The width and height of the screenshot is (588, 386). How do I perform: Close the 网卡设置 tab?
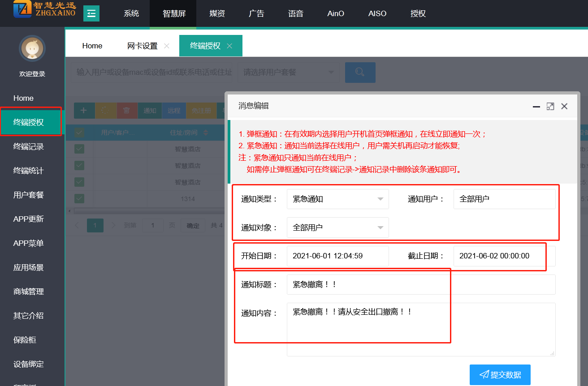pyautogui.click(x=167, y=46)
